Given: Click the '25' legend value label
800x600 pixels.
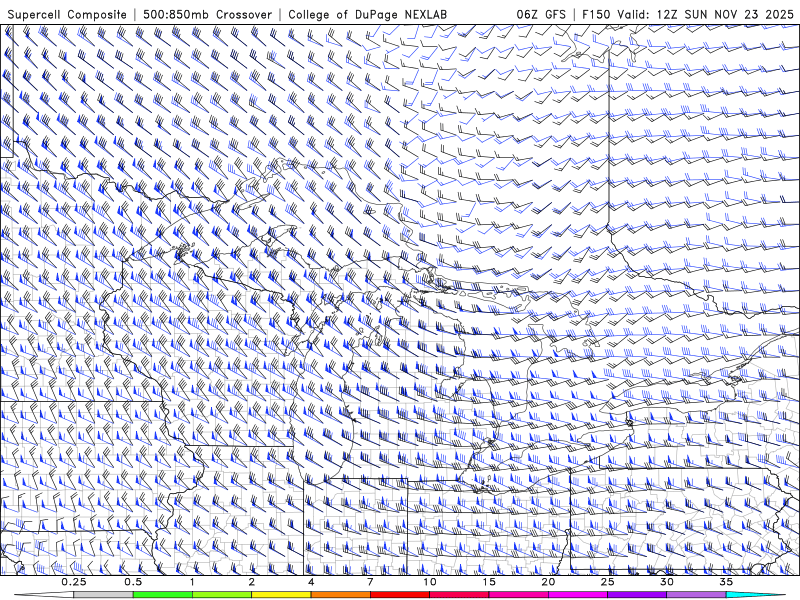Looking at the screenshot, I should [x=608, y=582].
